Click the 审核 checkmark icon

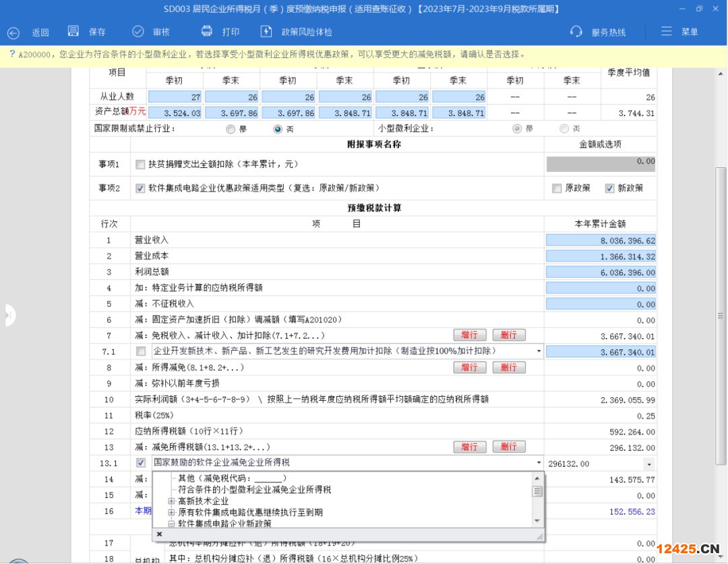tap(138, 32)
